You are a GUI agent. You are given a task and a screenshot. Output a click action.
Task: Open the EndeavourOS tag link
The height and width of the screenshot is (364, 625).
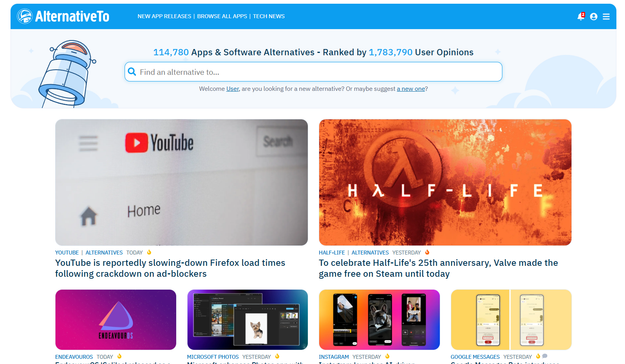pyautogui.click(x=74, y=357)
